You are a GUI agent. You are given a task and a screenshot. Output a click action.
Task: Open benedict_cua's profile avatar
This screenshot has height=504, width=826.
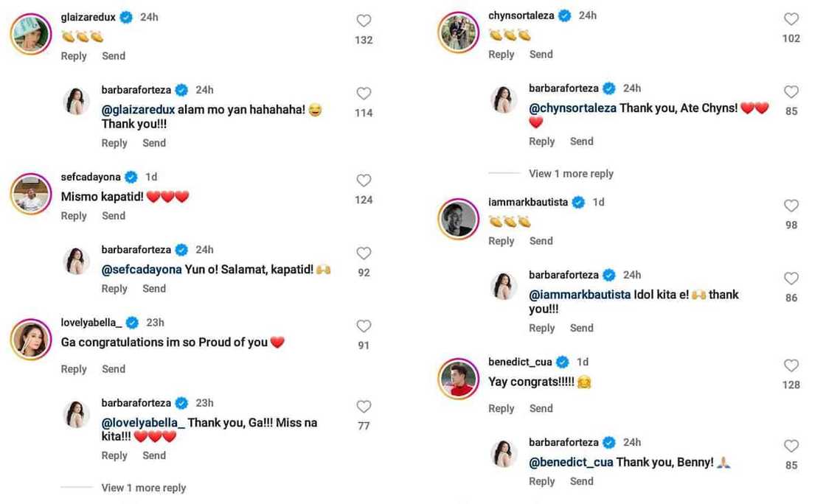(459, 379)
